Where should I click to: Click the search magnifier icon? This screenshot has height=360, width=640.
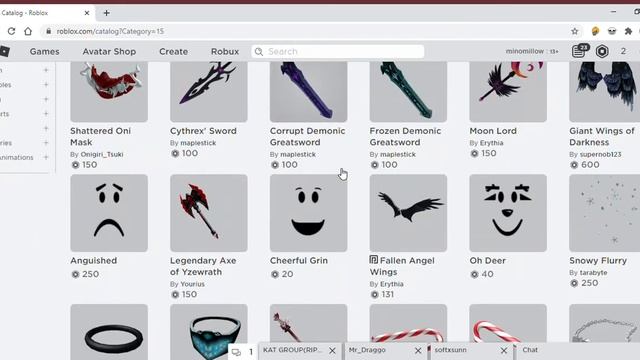[259, 51]
